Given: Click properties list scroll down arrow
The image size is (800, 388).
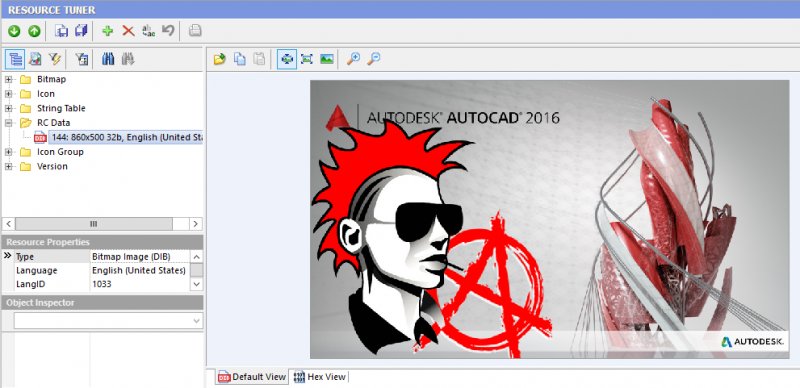Looking at the screenshot, I should 196,284.
